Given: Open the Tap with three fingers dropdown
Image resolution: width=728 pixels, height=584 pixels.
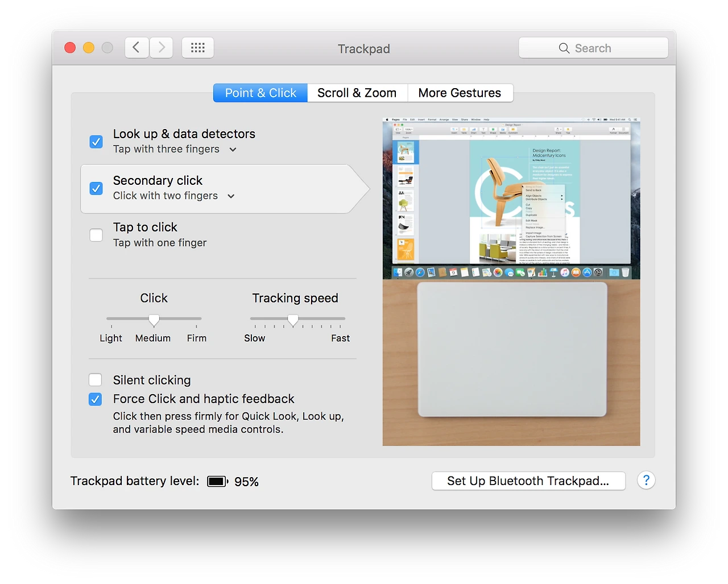Looking at the screenshot, I should [x=232, y=149].
